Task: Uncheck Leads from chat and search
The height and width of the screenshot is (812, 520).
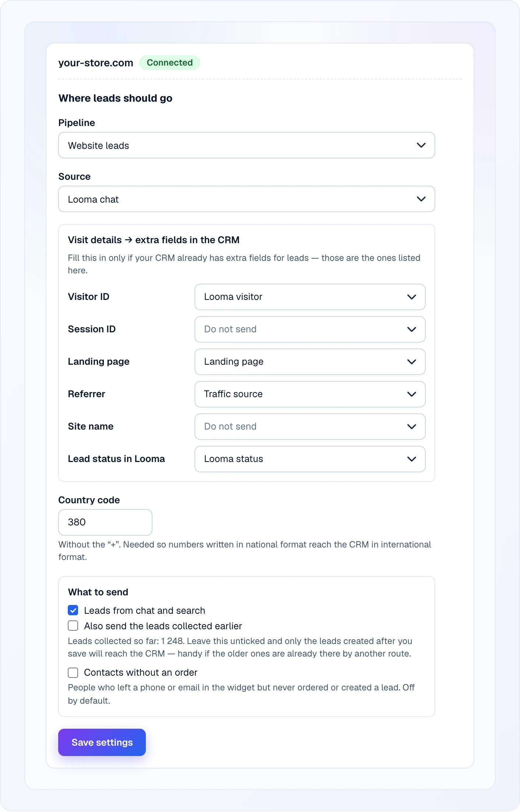Action: (x=73, y=610)
